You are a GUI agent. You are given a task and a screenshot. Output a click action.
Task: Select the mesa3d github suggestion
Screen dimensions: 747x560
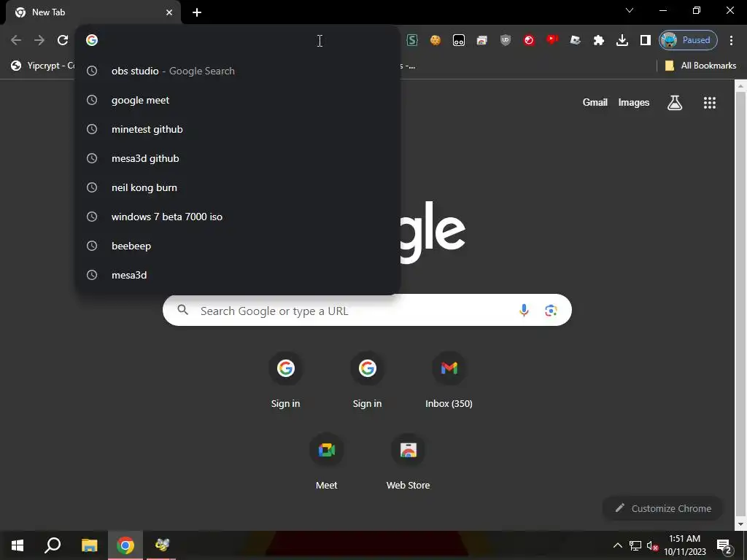(238, 158)
